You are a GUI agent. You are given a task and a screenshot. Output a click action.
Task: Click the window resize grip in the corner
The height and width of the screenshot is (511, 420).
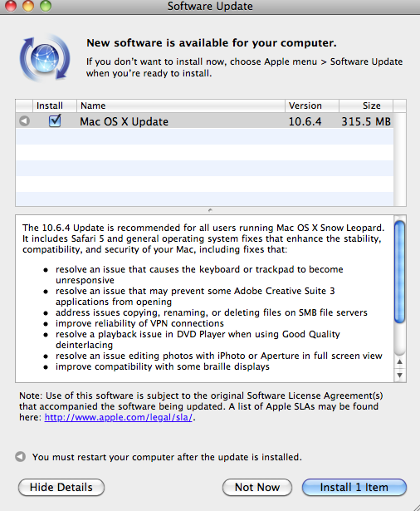coord(415,507)
